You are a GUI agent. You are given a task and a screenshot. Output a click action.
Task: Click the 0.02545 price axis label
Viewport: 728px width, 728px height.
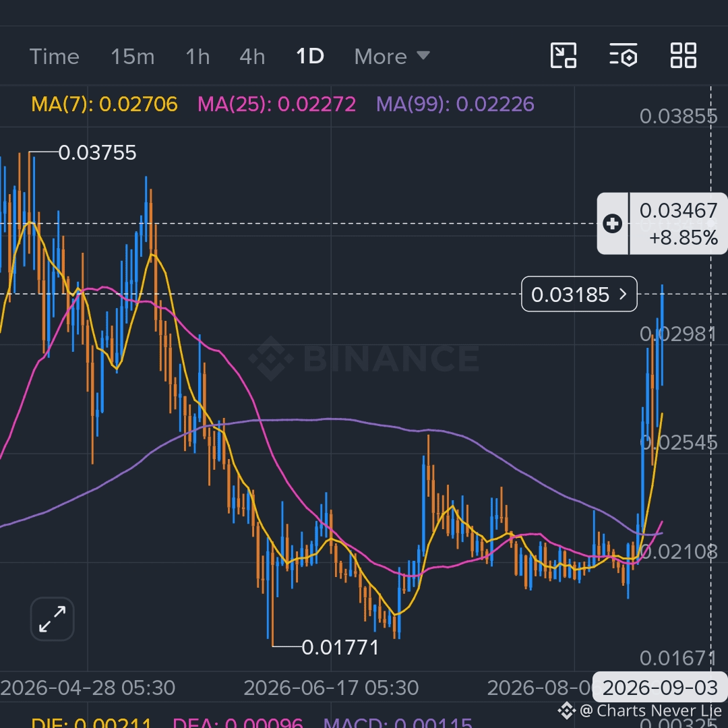[x=678, y=443]
